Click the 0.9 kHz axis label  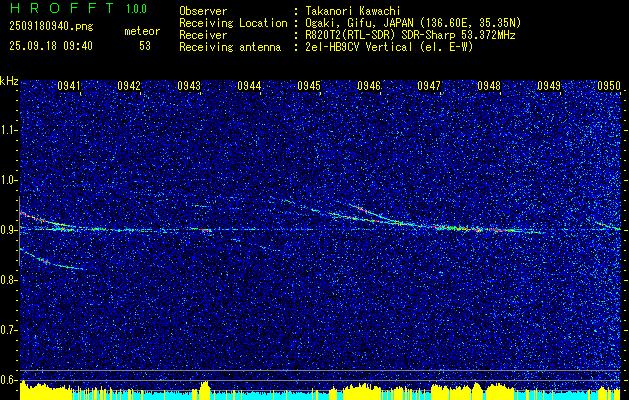[9, 230]
